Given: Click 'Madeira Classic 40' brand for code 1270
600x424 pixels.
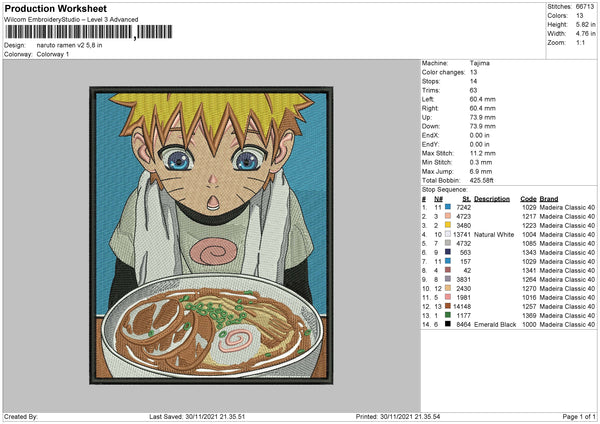Looking at the screenshot, I should [567, 289].
